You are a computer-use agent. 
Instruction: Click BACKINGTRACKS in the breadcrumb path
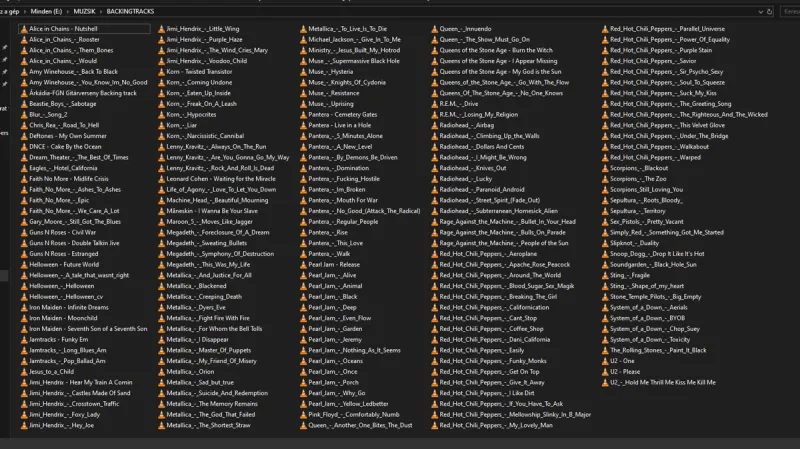click(x=130, y=11)
